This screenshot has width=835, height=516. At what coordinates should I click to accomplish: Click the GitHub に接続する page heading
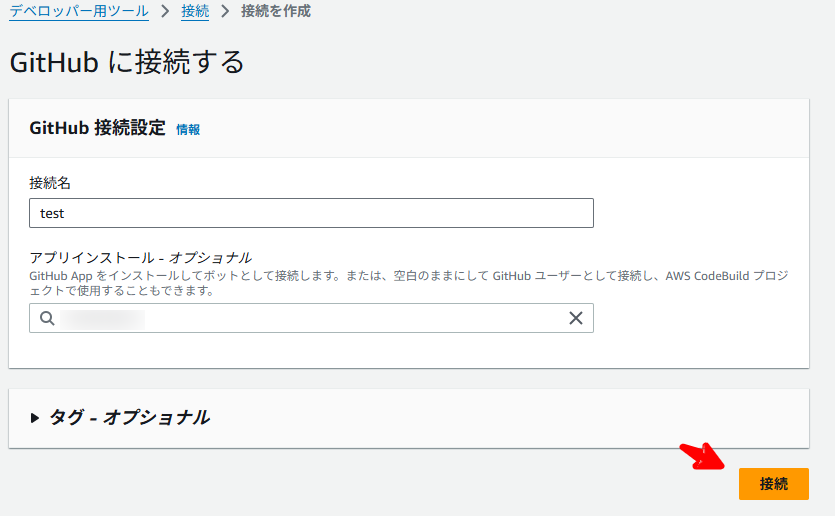(x=127, y=62)
